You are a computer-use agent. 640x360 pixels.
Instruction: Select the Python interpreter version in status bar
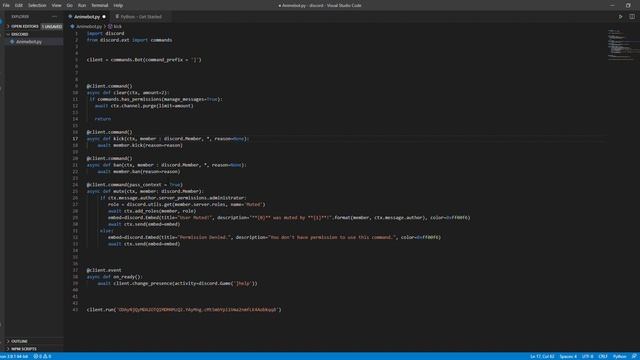click(15, 356)
